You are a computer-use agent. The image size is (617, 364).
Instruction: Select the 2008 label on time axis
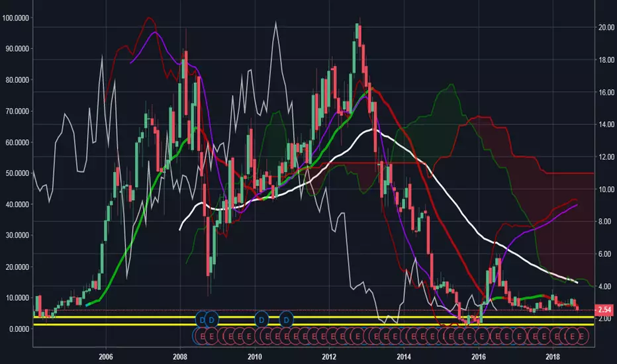(x=180, y=357)
